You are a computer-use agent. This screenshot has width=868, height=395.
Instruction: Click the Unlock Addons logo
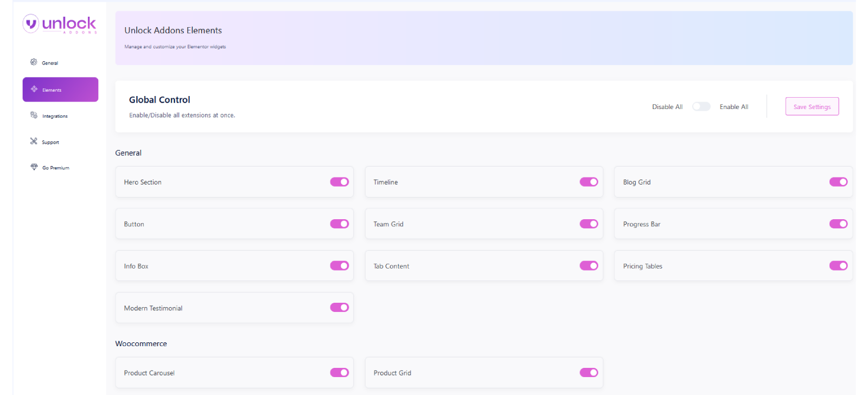[60, 24]
